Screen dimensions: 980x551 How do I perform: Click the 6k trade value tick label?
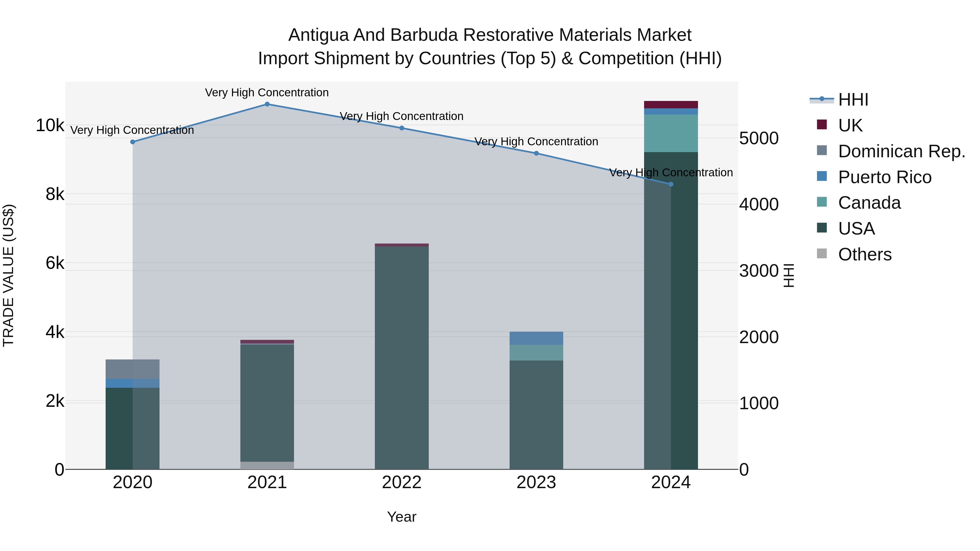click(x=55, y=263)
